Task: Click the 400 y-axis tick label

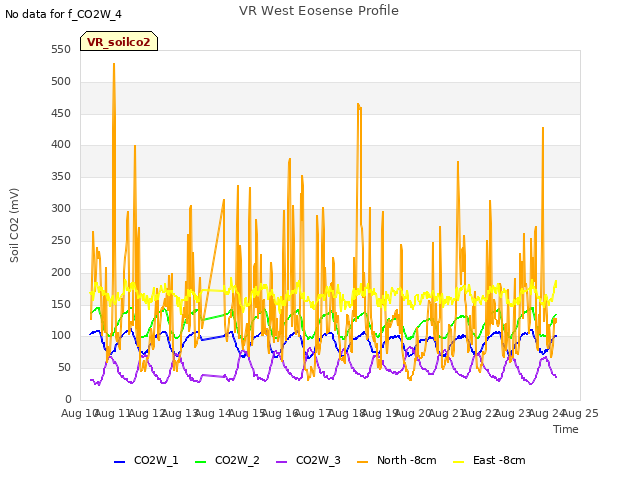Action: coord(61,144)
